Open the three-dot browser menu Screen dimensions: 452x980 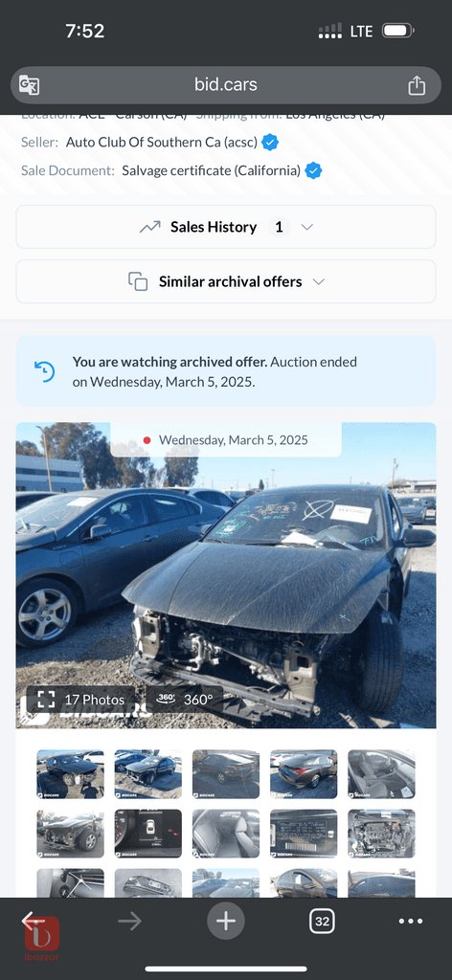pyautogui.click(x=411, y=921)
